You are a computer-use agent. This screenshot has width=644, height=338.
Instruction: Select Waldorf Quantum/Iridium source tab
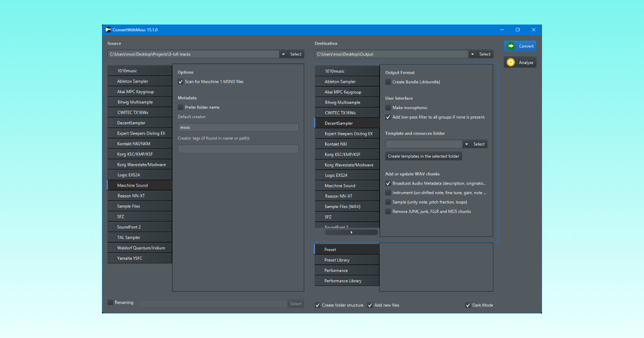[140, 248]
